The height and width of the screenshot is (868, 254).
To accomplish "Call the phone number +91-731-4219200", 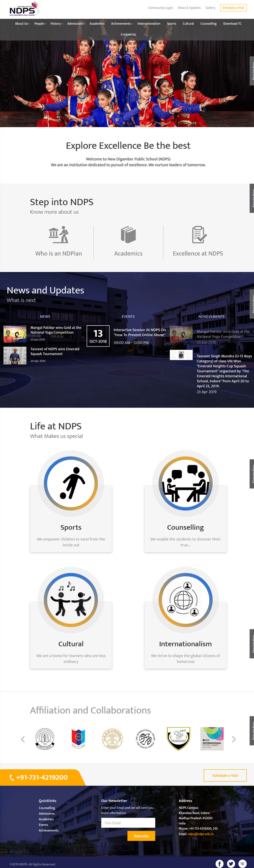I will click(x=39, y=777).
